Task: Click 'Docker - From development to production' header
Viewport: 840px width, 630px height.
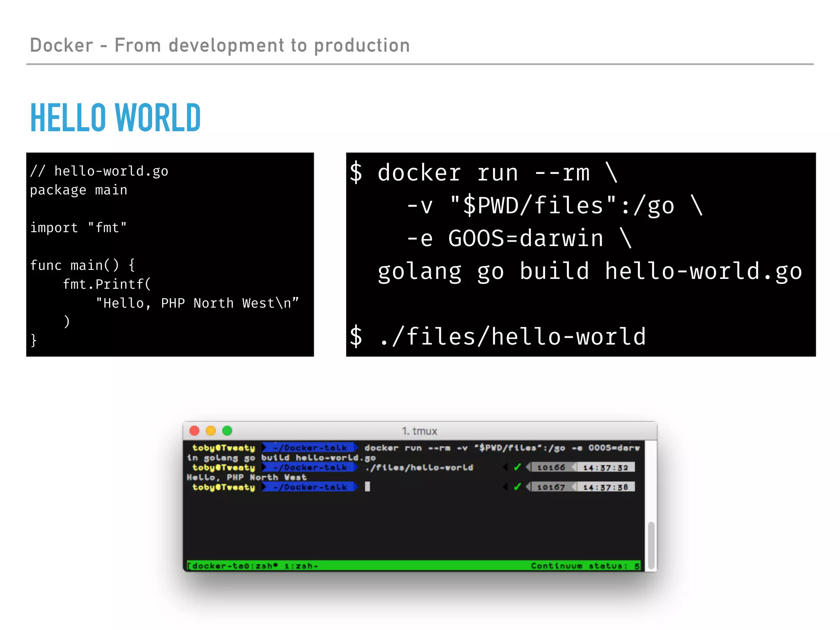Action: (x=220, y=45)
